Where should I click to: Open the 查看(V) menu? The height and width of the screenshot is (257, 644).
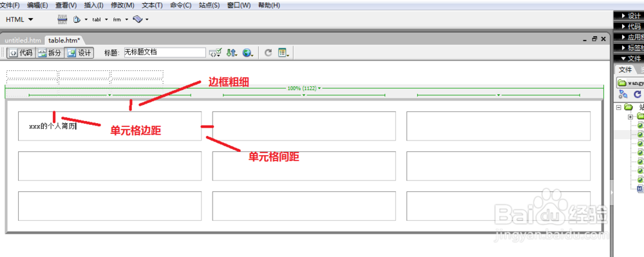pyautogui.click(x=66, y=5)
